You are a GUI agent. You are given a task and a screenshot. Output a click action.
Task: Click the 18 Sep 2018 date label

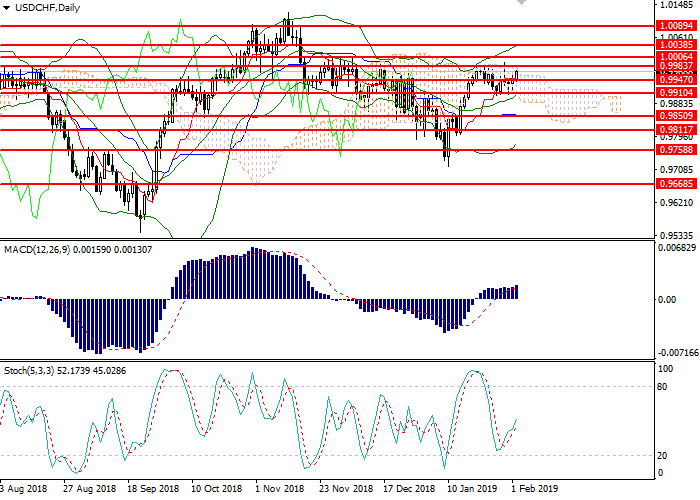[x=154, y=488]
